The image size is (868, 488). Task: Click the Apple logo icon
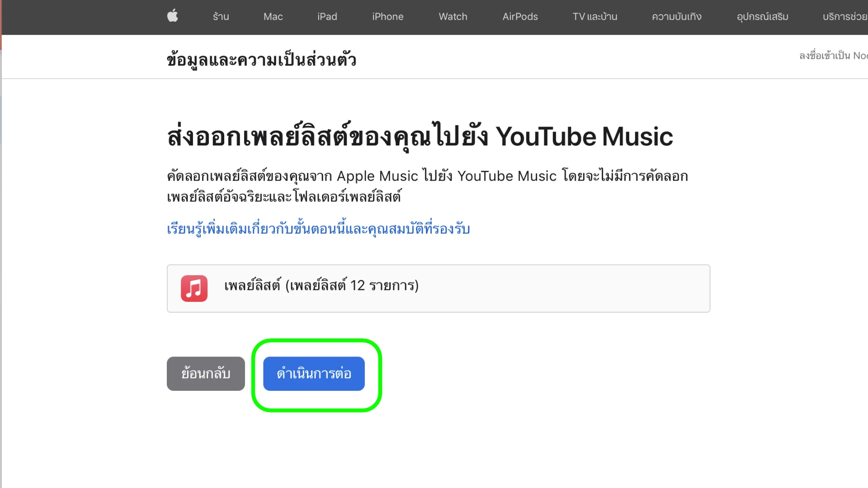[x=173, y=16]
